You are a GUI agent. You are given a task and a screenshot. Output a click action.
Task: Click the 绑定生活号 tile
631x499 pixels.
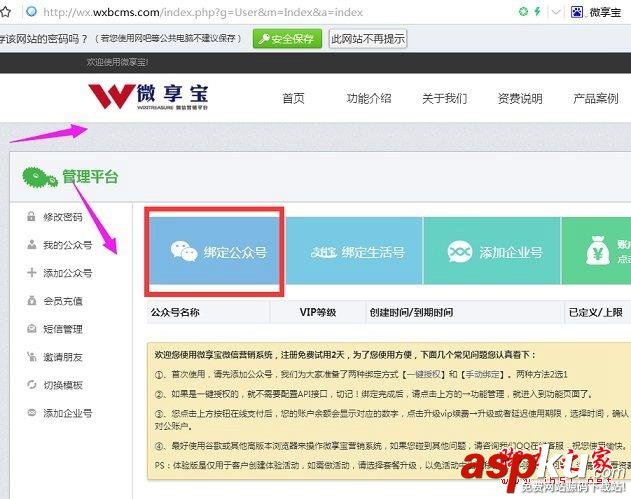[354, 251]
